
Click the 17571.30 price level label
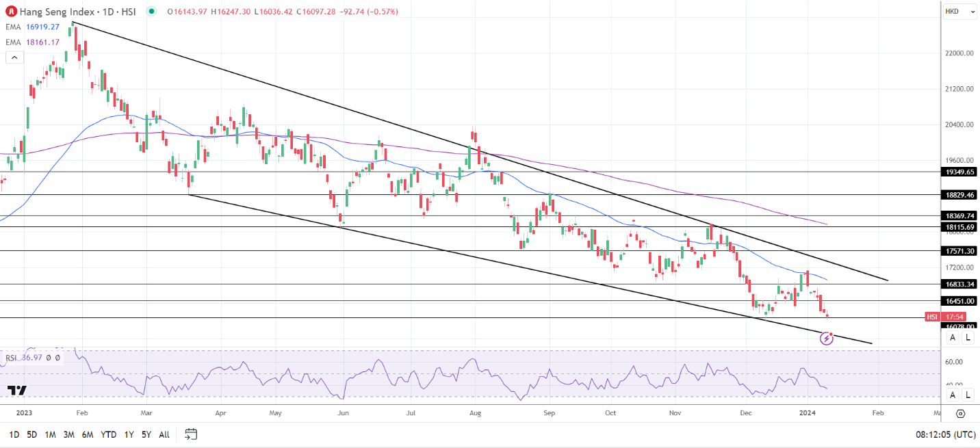(960, 251)
